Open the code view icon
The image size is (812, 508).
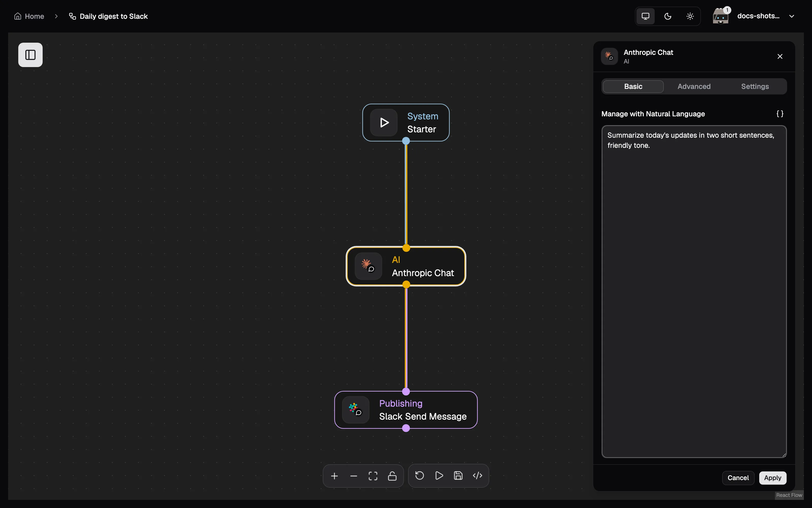[478, 475]
